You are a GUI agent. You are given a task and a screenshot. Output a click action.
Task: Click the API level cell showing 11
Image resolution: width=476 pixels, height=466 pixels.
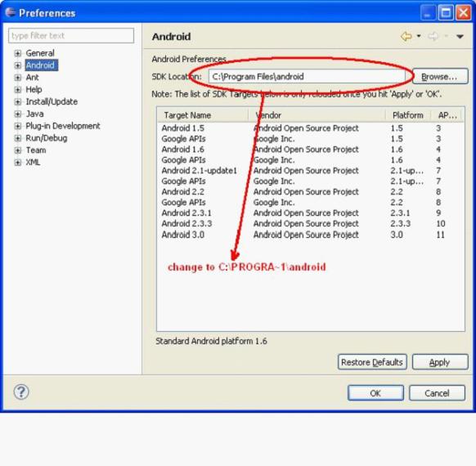(441, 235)
